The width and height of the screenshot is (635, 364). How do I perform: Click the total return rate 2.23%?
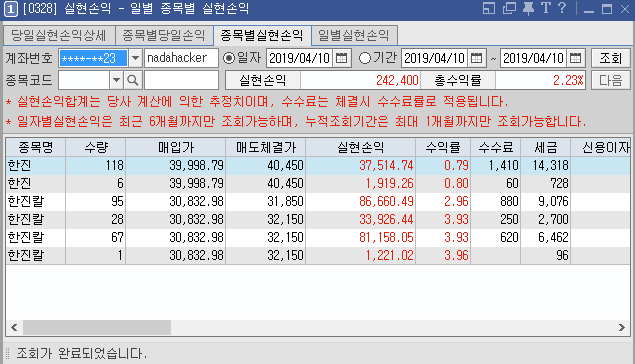coord(568,80)
